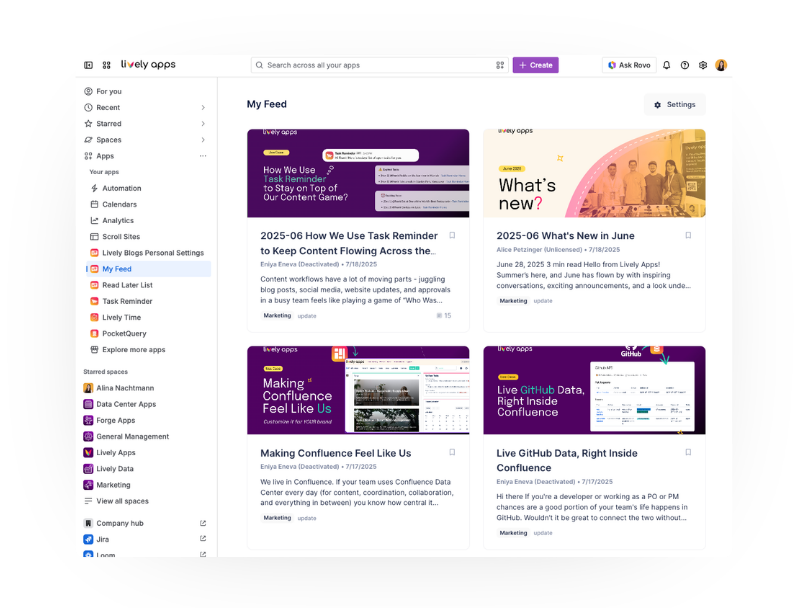Expand the Starred menu chevron
Screen dimensions: 803x608
tap(203, 123)
